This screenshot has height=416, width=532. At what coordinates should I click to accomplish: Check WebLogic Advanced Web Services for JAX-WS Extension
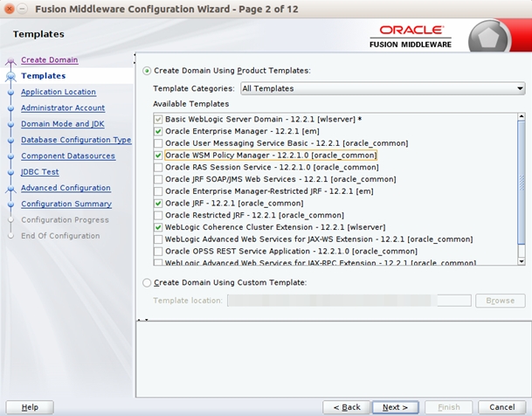click(158, 239)
